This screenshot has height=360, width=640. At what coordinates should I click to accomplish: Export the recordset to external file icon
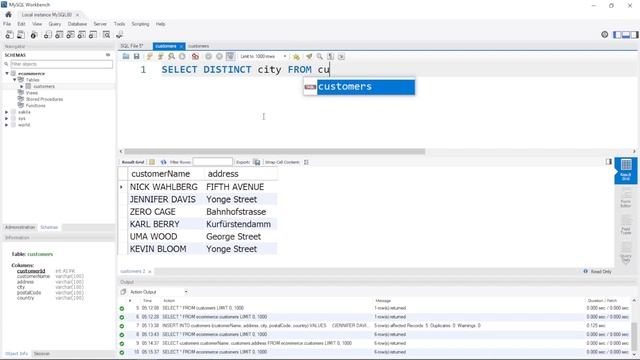click(x=257, y=162)
